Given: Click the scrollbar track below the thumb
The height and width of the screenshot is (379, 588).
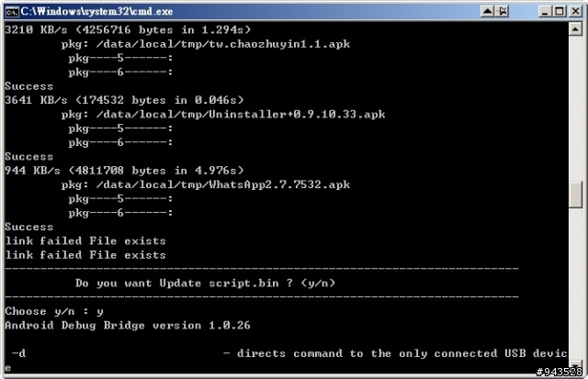Looking at the screenshot, I should pyautogui.click(x=575, y=284).
